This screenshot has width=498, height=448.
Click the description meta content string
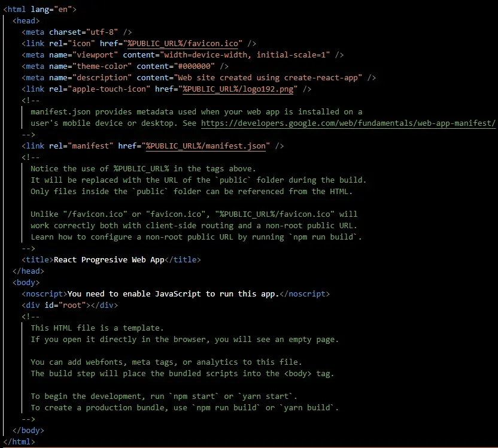[x=268, y=77]
